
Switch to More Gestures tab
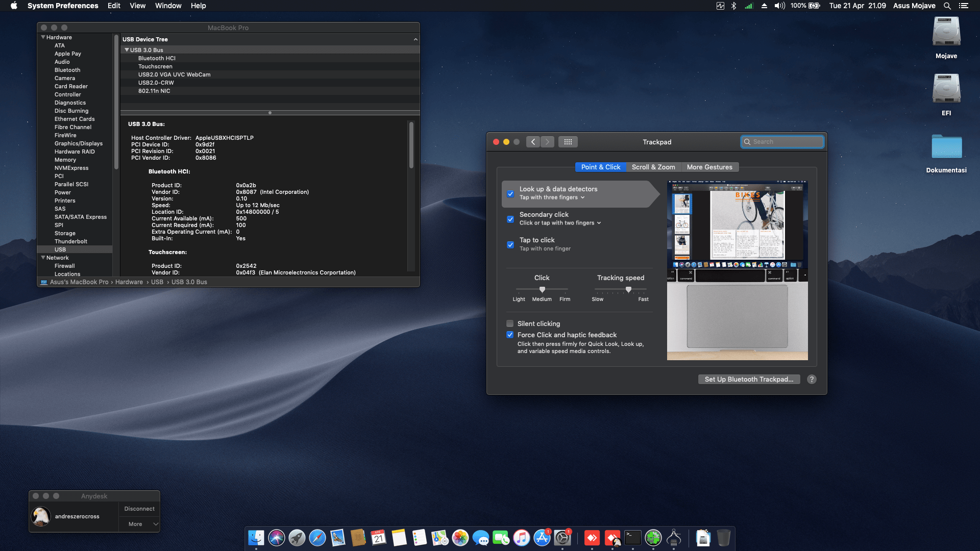click(x=709, y=167)
